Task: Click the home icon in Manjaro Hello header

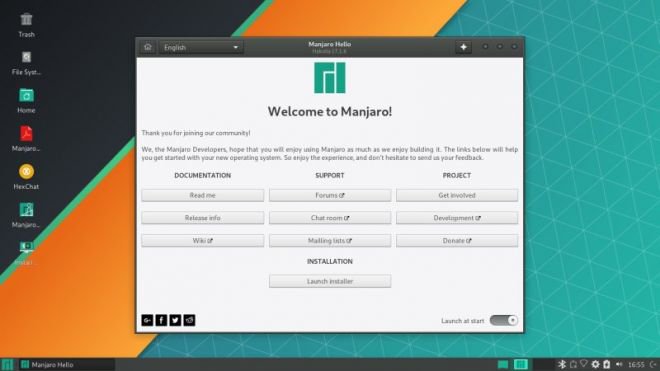Action: (148, 47)
